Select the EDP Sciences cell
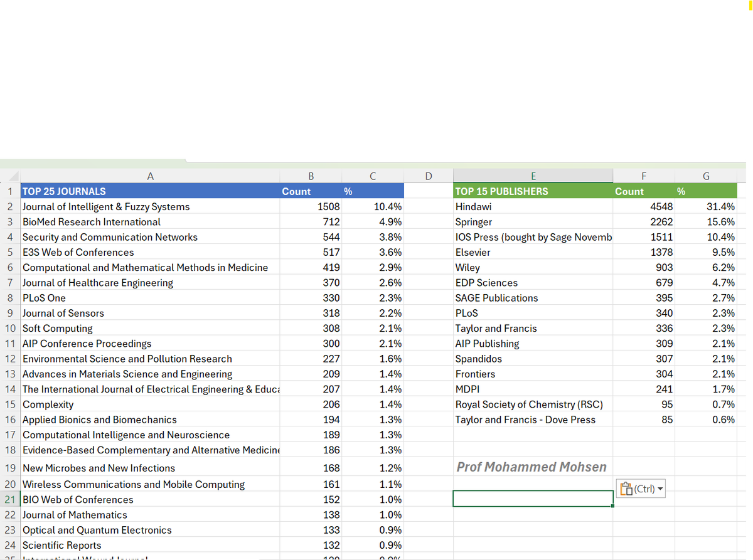 pyautogui.click(x=533, y=283)
